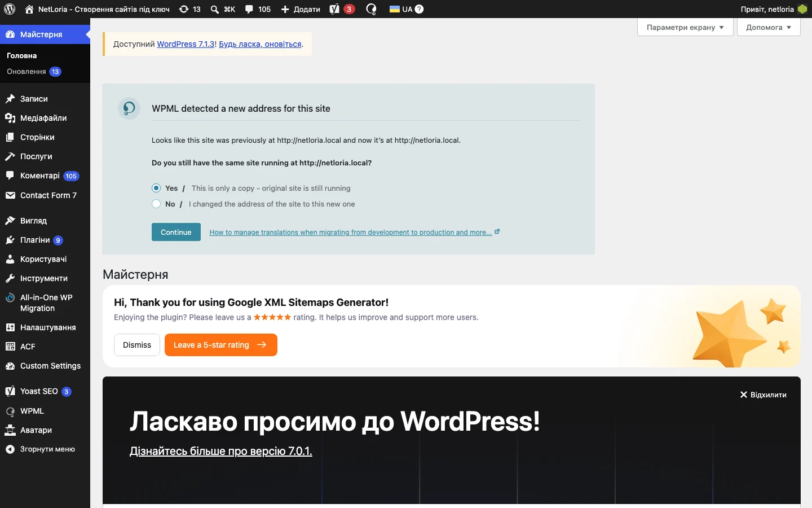Open the Yoast icon with 3 notifications
The height and width of the screenshot is (508, 812).
click(x=342, y=9)
